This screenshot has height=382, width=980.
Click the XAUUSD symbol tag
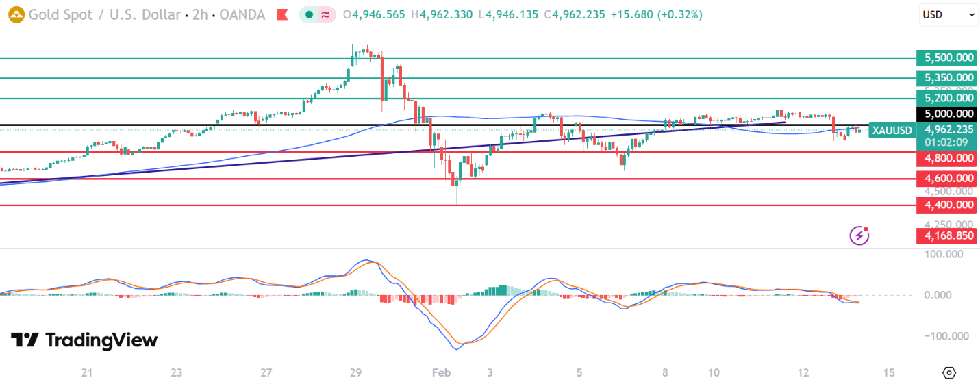(892, 130)
